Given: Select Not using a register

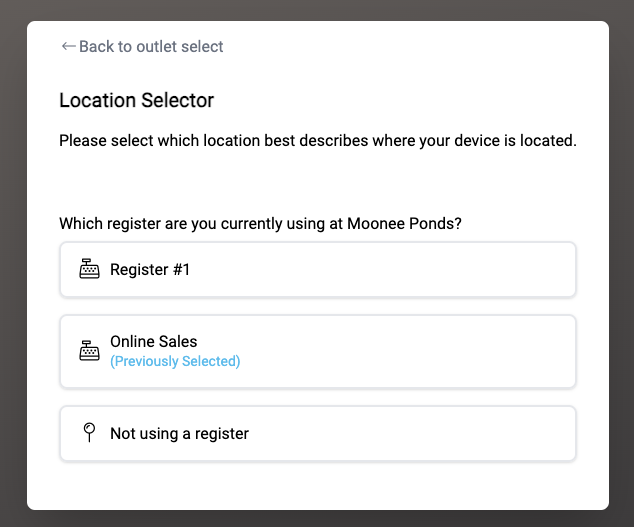Looking at the screenshot, I should 318,434.
